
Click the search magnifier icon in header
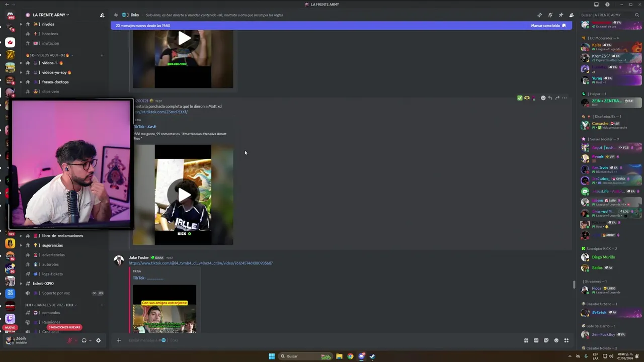tap(636, 15)
